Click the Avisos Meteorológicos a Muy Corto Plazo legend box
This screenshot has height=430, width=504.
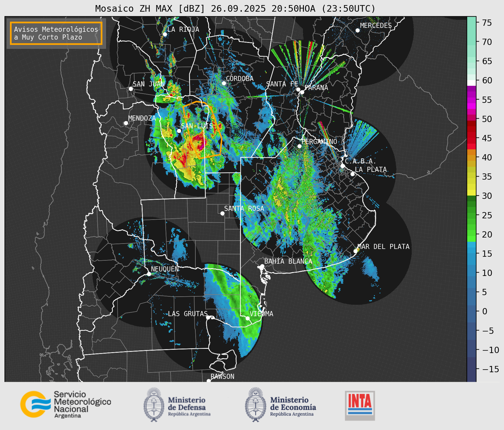[56, 33]
